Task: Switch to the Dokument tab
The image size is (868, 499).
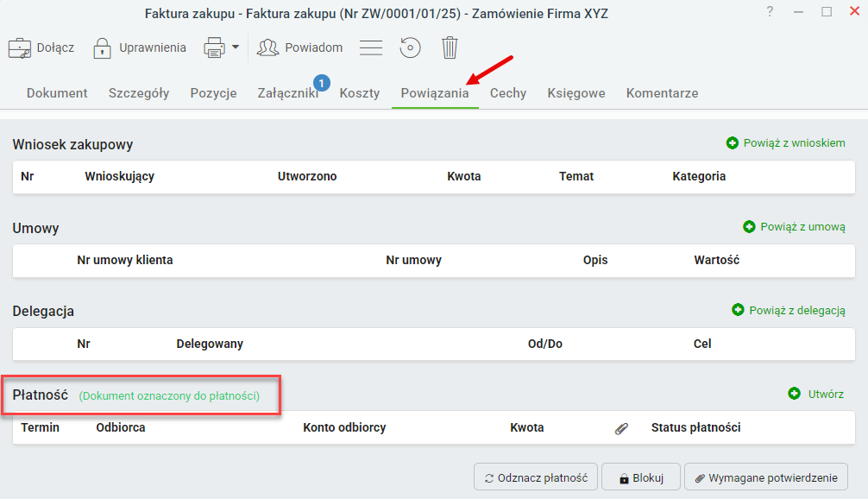Action: point(57,93)
